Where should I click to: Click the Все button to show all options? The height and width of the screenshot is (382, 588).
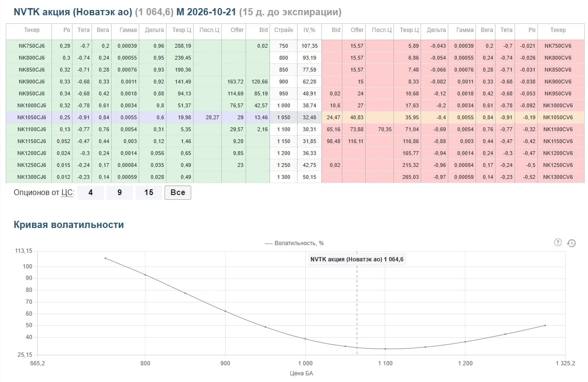click(178, 193)
